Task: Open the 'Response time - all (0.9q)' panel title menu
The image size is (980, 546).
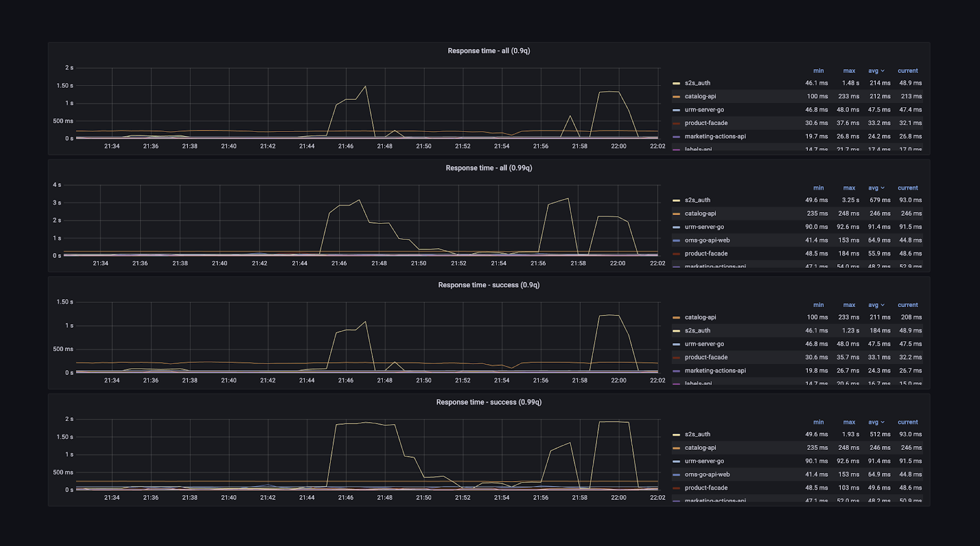Action: coord(489,51)
